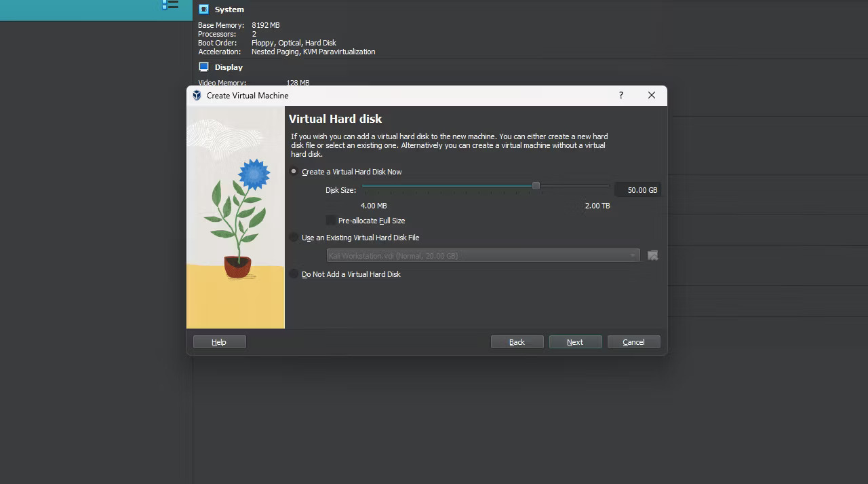
Task: Cancel the virtual machine creation
Action: [633, 341]
